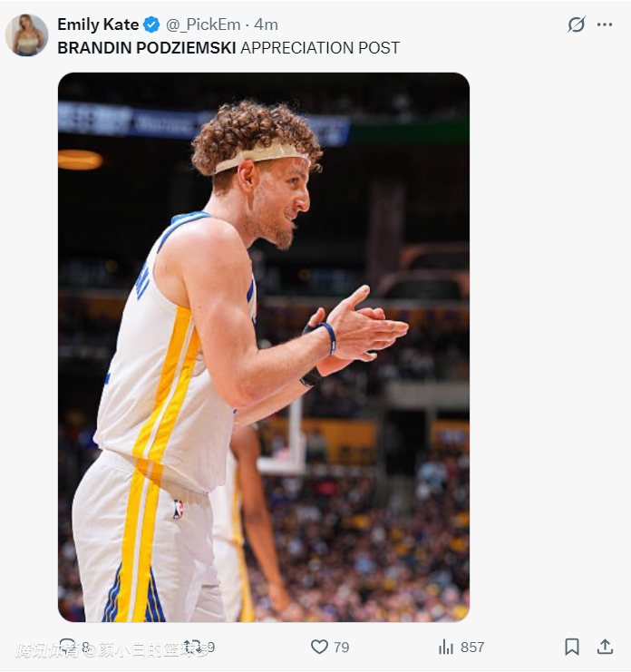The width and height of the screenshot is (631, 672).
Task: Reply to the post via comment icon
Action: tap(67, 647)
